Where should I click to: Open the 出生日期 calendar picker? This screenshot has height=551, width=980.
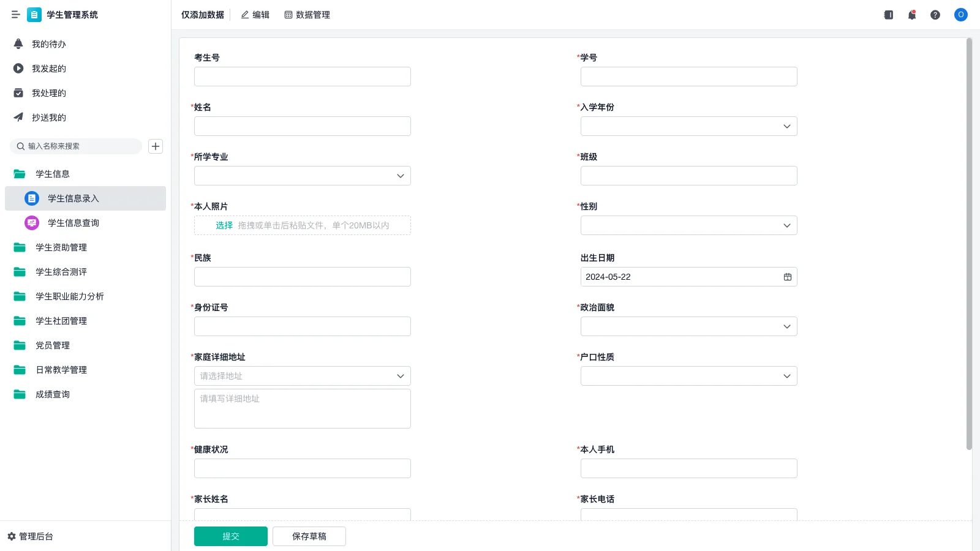click(x=788, y=277)
